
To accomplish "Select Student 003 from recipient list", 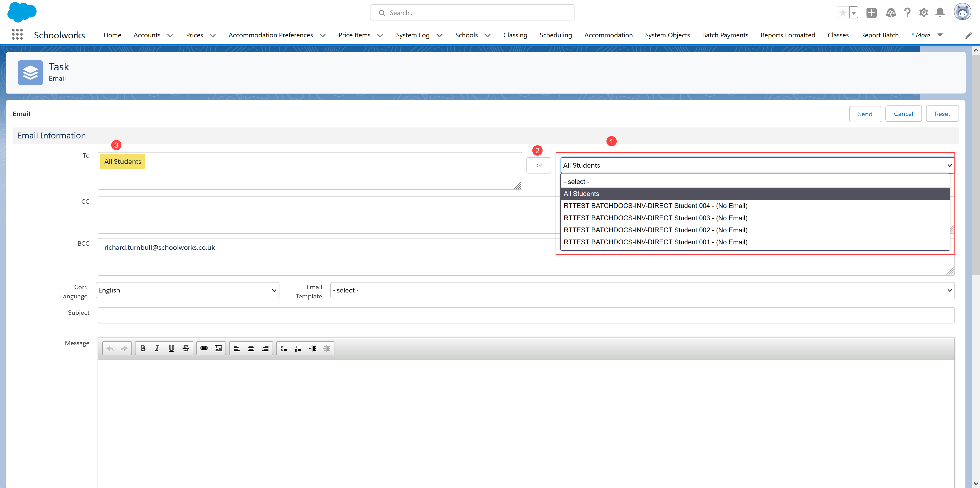I will (x=655, y=218).
